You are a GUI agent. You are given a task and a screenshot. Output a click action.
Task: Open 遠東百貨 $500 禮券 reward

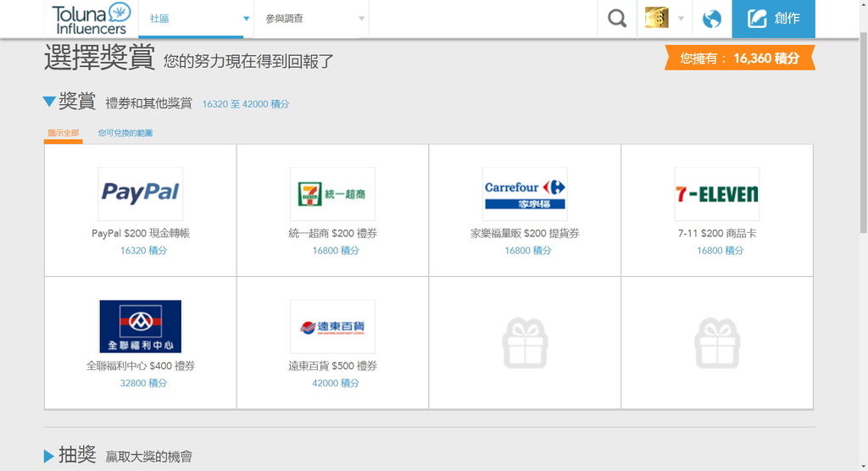[x=332, y=366]
